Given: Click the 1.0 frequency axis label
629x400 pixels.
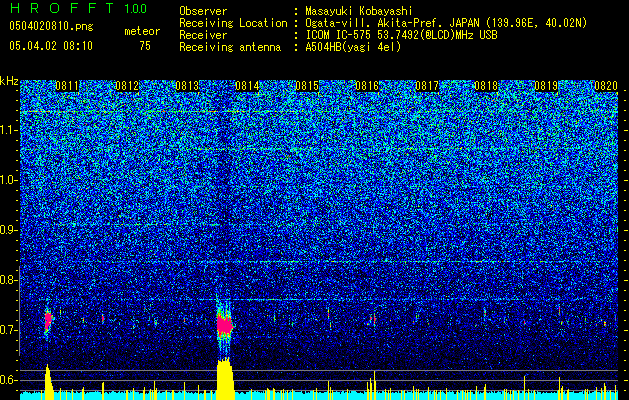Looking at the screenshot, I should click(9, 180).
